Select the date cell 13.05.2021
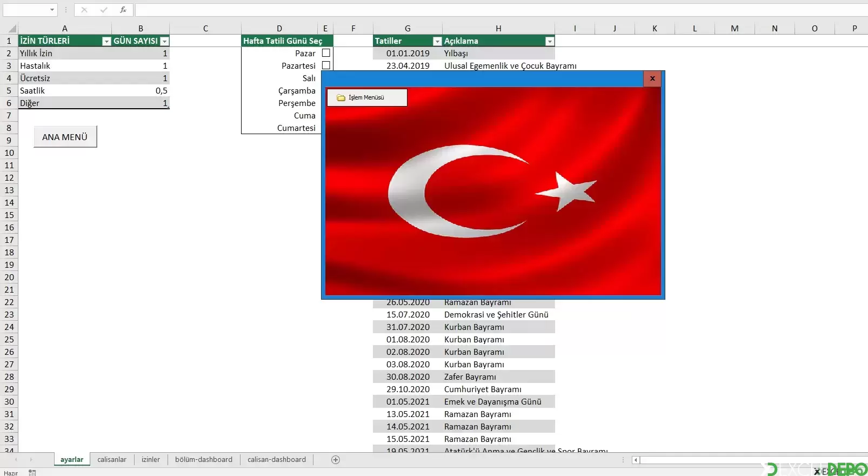This screenshot has width=868, height=476. [x=408, y=414]
